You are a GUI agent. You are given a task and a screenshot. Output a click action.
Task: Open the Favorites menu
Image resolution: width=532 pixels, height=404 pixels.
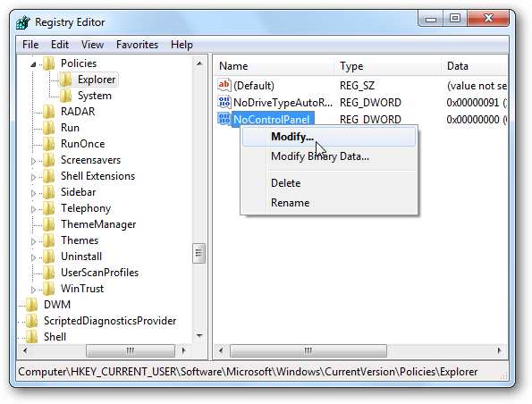(137, 45)
